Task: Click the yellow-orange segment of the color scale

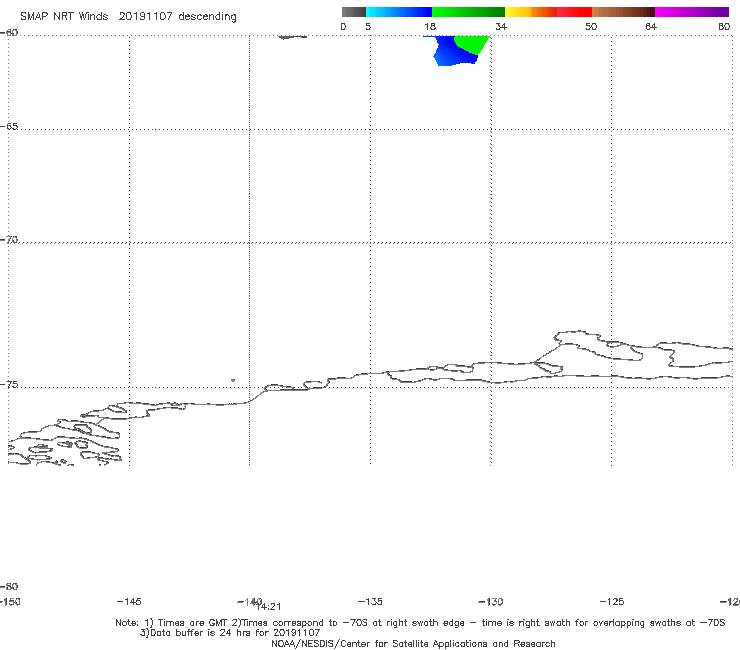Action: (x=530, y=12)
